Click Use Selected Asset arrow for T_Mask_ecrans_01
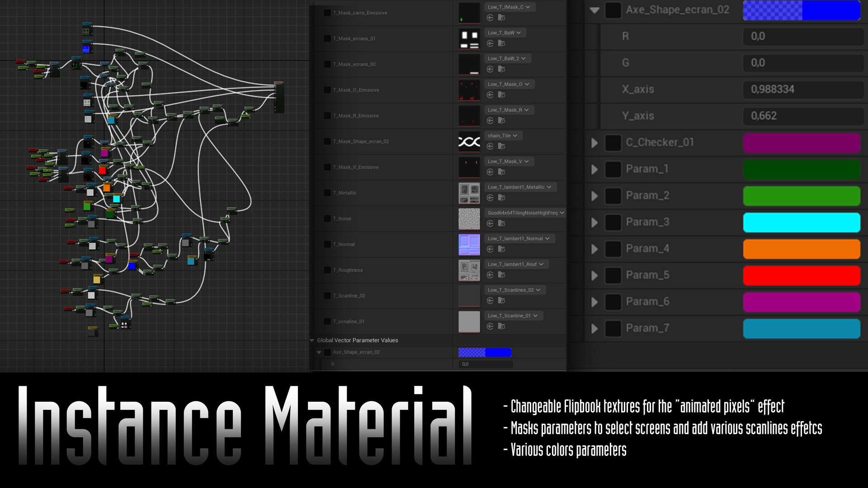The width and height of the screenshot is (868, 488). (x=490, y=43)
